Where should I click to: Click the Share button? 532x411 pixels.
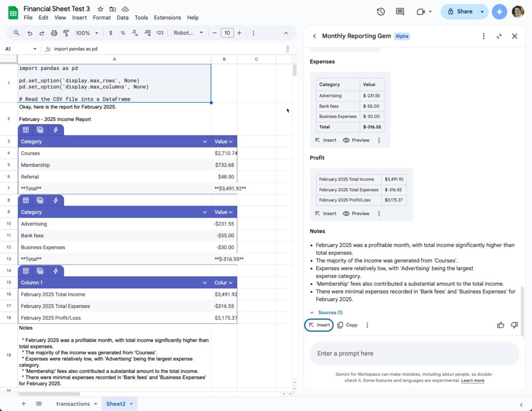460,11
